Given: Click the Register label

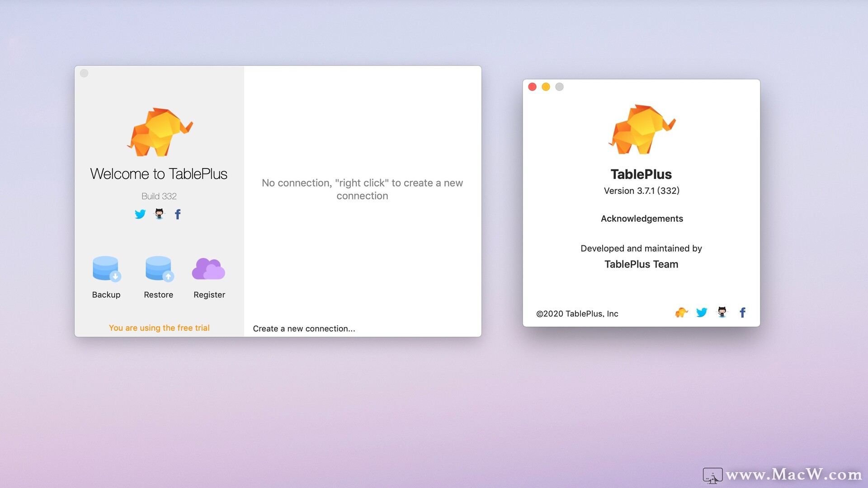Looking at the screenshot, I should (x=209, y=295).
